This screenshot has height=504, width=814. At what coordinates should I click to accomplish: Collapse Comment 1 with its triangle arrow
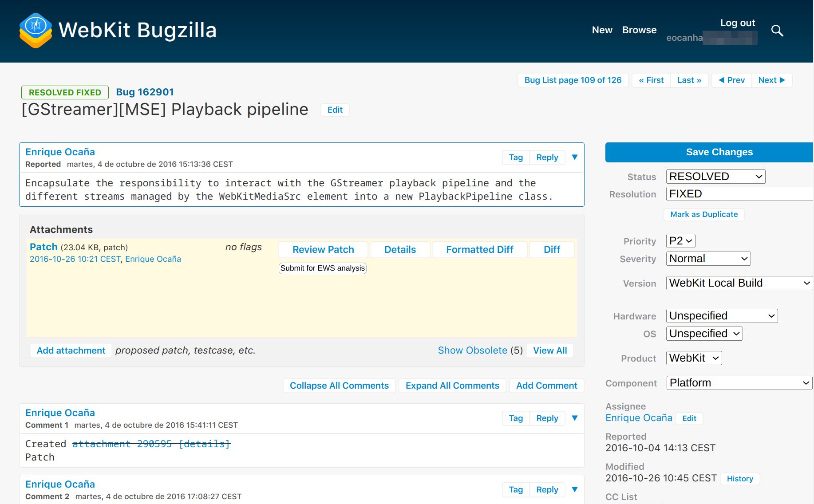click(x=575, y=418)
